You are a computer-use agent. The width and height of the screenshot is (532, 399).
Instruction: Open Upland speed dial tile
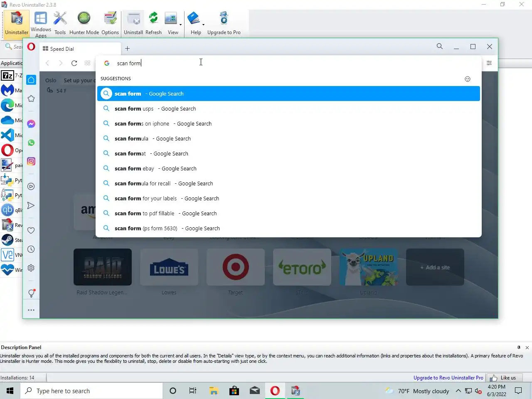[x=369, y=267]
